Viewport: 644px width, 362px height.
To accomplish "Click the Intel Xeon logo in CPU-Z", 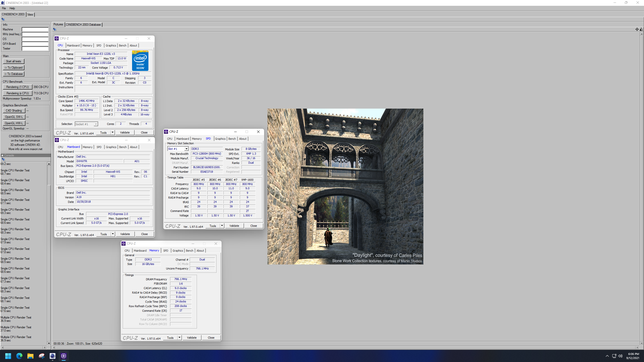I will 140,61.
